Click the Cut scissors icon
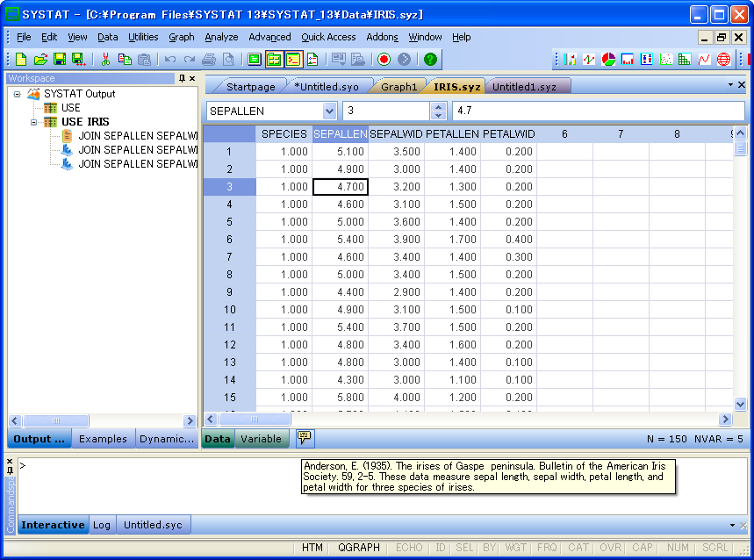The height and width of the screenshot is (560, 754). click(106, 59)
